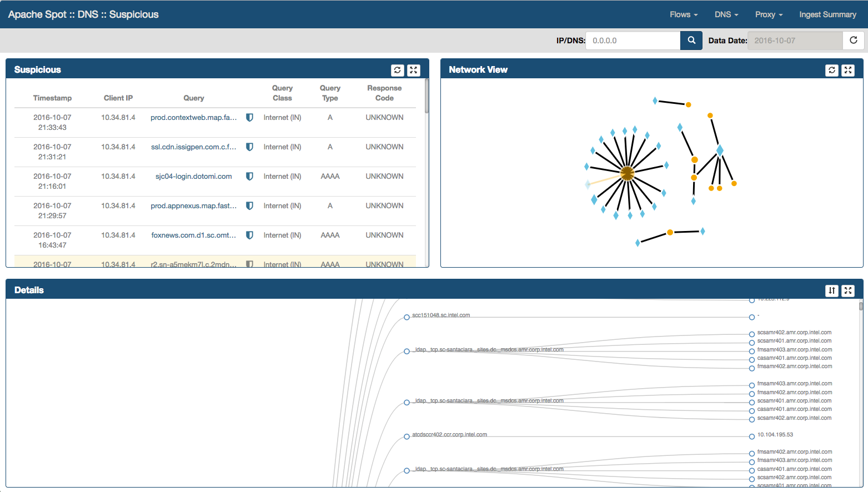Click the central orange hub node in Network View
The image size is (868, 492).
(627, 174)
